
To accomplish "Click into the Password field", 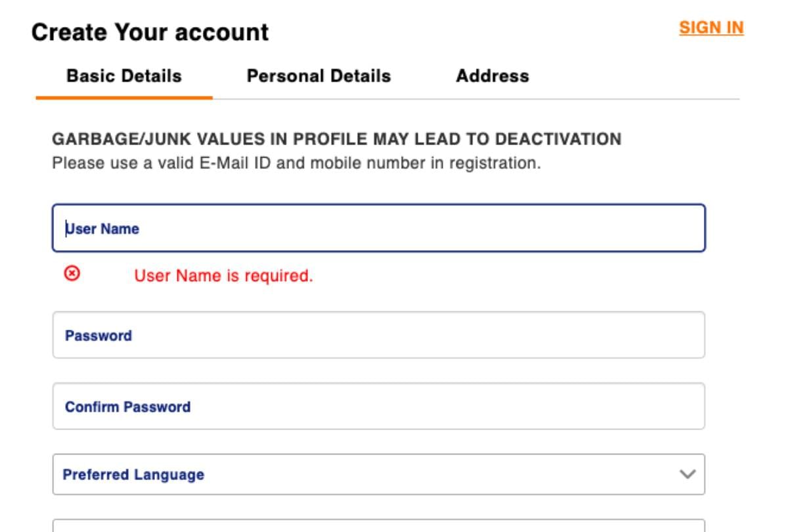I will [x=378, y=335].
